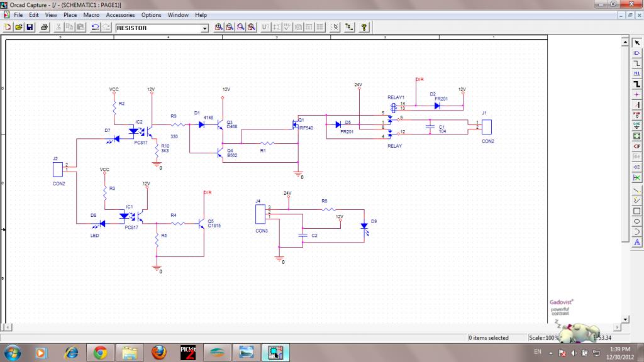Click the Save document icon
Viewport: 644px width, 362px height.
(30, 28)
